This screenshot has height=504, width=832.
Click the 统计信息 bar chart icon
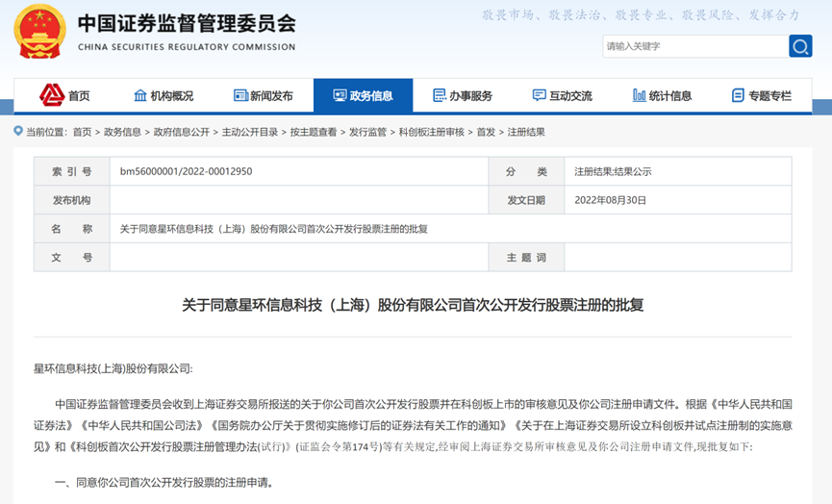(640, 95)
